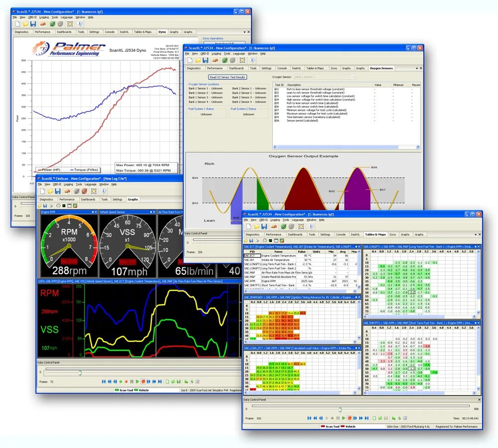Open Logging menu in Tables & Maps window
Viewport: 498px width, 448px height.
pos(275,220)
